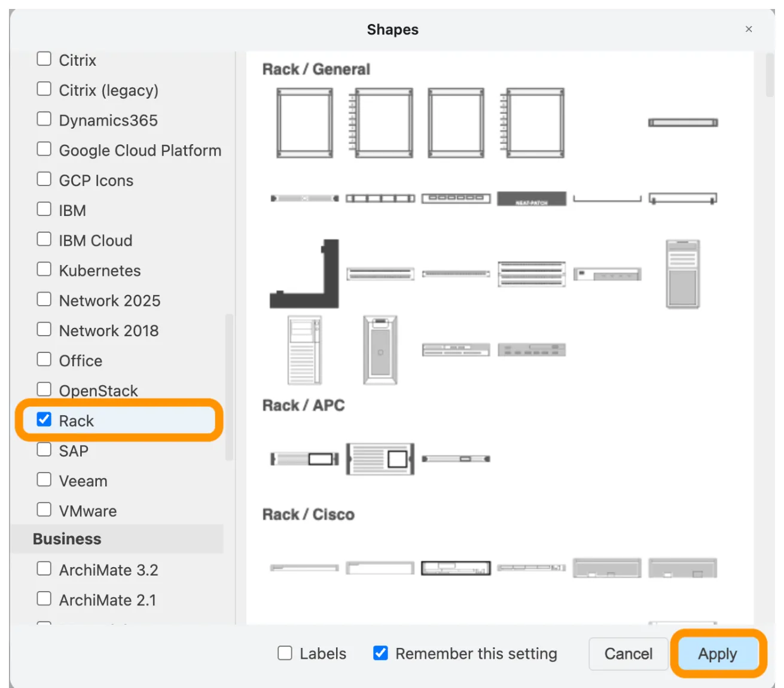Select the dark NEAT-PATCH panel shape
Viewport: 784px width, 688px height.
(x=532, y=198)
